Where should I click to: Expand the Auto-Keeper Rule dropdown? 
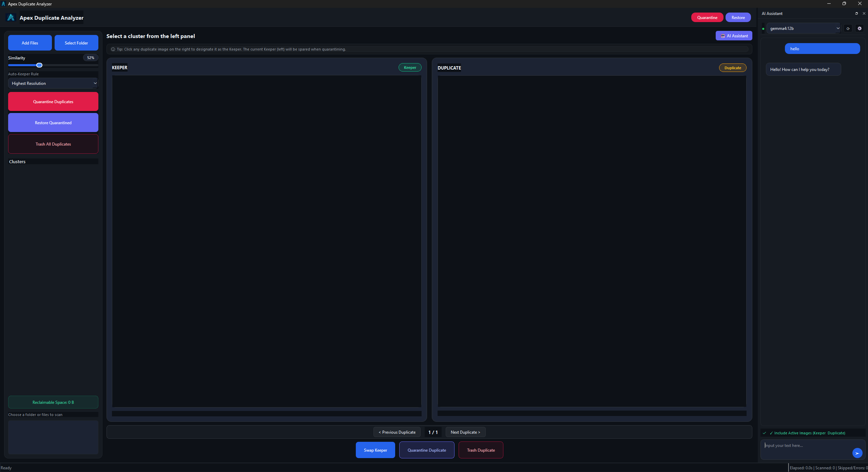point(53,83)
